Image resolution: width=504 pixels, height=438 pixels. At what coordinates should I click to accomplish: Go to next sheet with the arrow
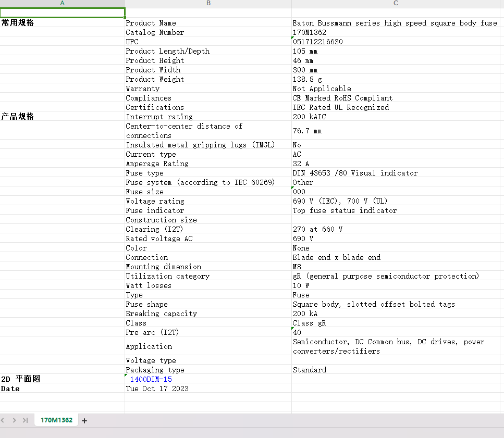coord(14,420)
